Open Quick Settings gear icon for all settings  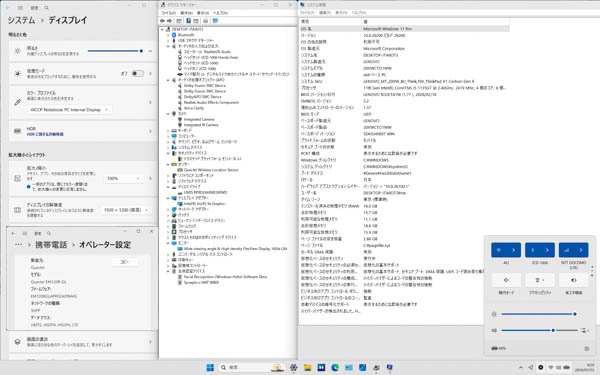[x=587, y=348]
